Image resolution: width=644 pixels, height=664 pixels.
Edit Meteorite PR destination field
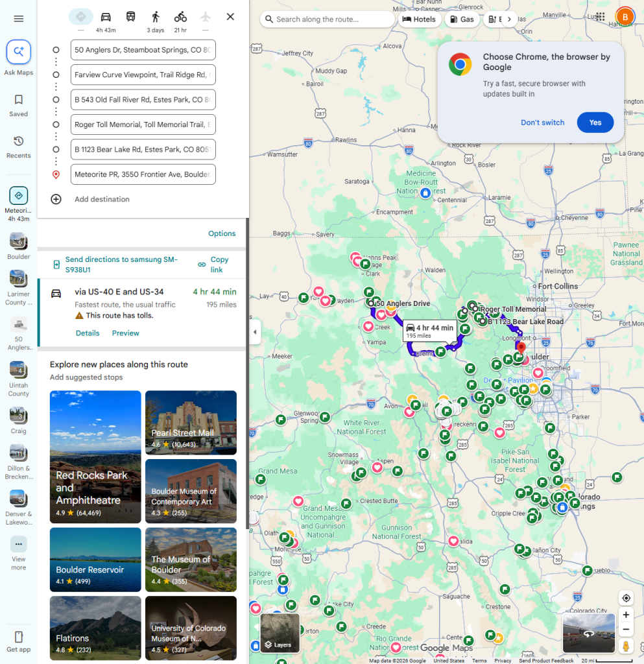(x=143, y=174)
